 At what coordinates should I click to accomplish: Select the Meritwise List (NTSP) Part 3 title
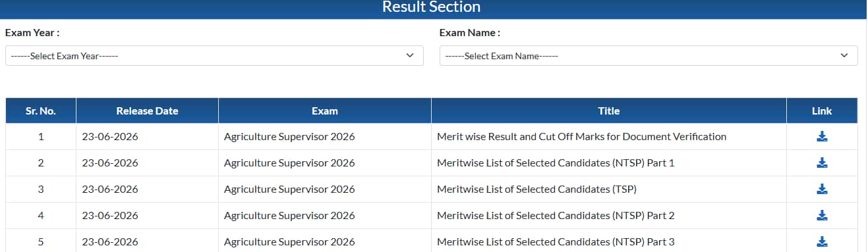[x=556, y=242]
